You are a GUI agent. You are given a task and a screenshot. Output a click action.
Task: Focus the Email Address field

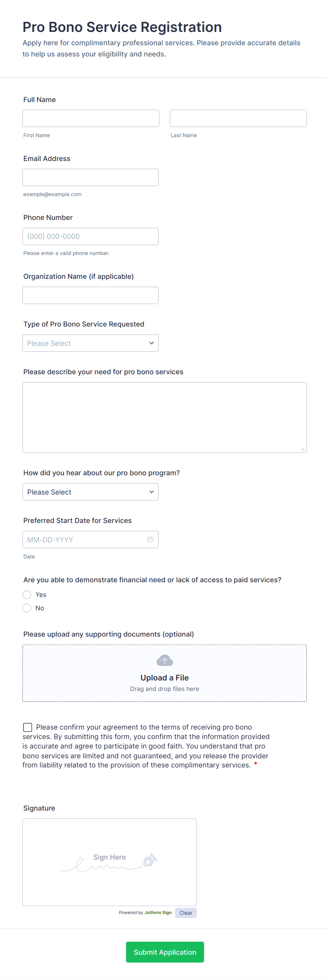click(90, 177)
